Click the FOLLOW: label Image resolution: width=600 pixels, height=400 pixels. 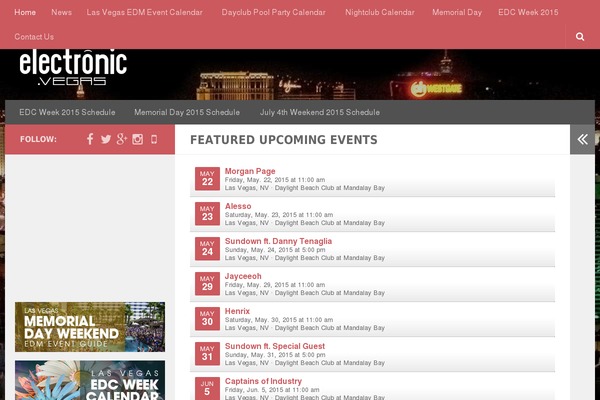[38, 139]
